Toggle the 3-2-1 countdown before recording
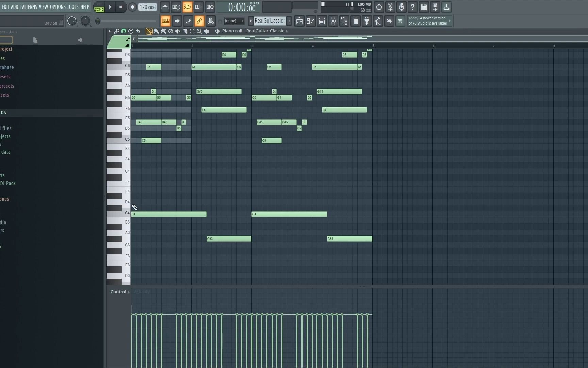588x368 pixels. tap(187, 7)
